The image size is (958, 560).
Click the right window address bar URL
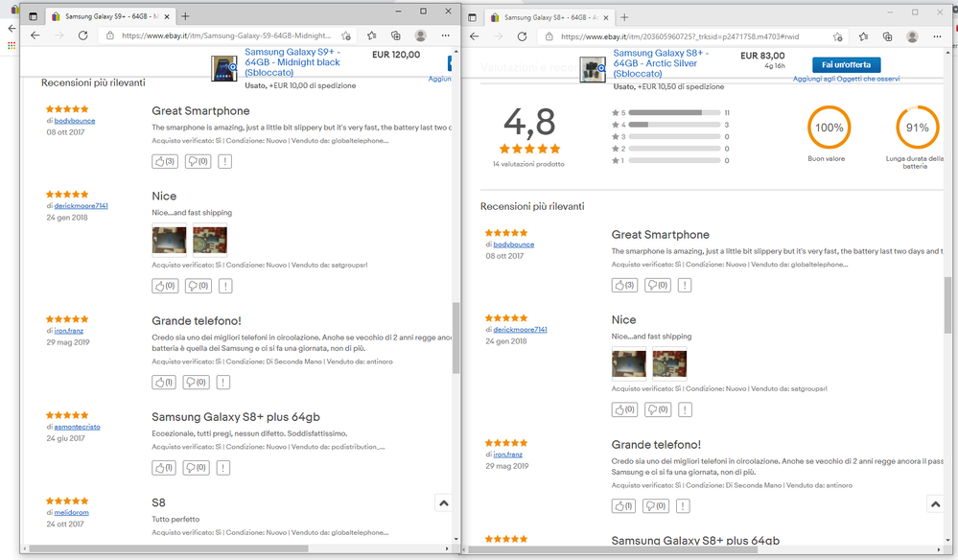[679, 36]
